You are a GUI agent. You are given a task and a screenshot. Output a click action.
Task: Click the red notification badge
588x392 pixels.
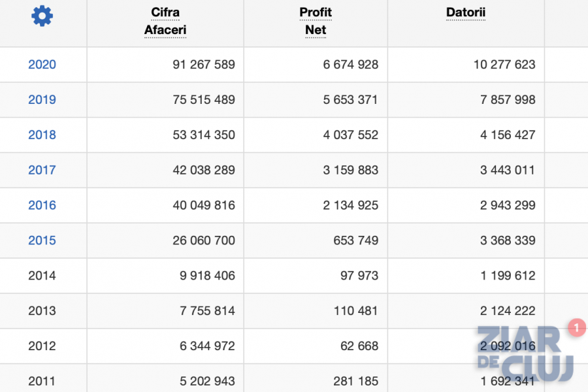[x=576, y=327]
